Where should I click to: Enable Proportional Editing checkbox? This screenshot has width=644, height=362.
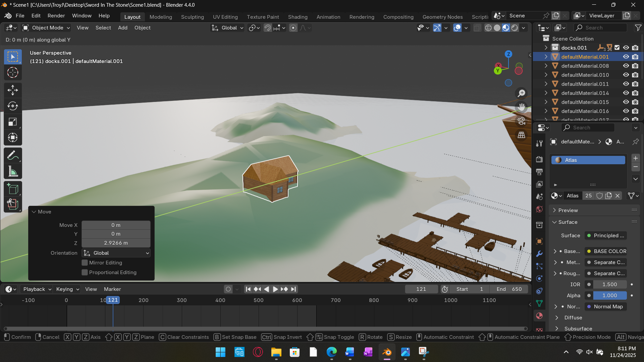pos(85,273)
